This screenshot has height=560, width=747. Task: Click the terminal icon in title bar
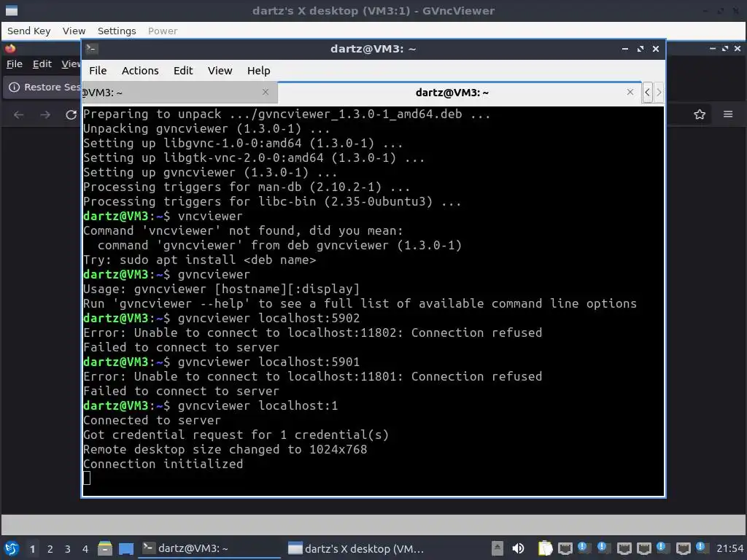pyautogui.click(x=91, y=49)
